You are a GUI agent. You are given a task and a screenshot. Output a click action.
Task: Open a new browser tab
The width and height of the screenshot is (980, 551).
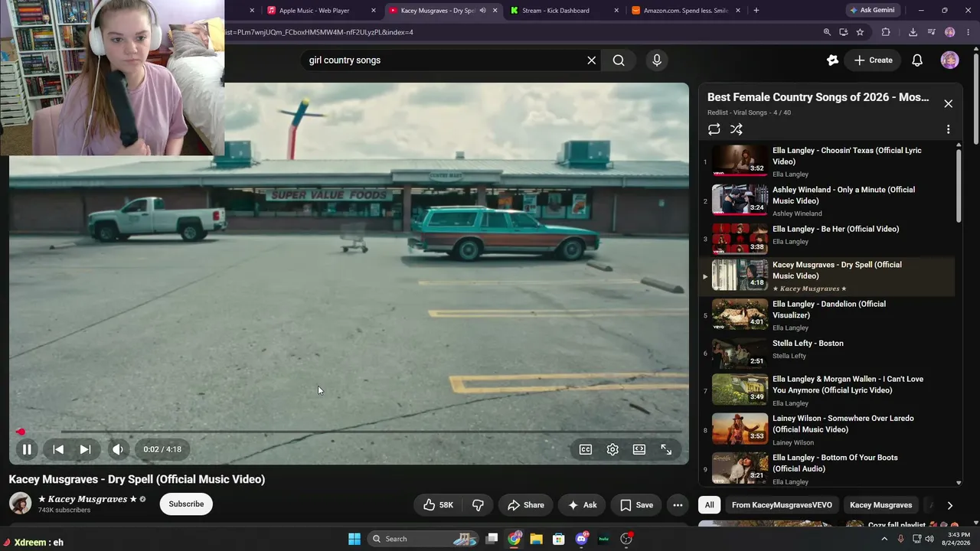756,11
